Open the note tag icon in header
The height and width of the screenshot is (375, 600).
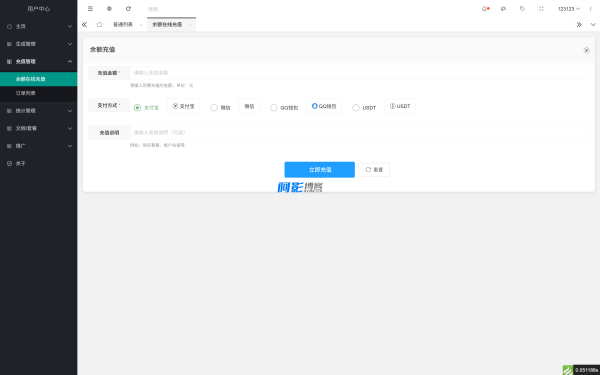click(522, 8)
